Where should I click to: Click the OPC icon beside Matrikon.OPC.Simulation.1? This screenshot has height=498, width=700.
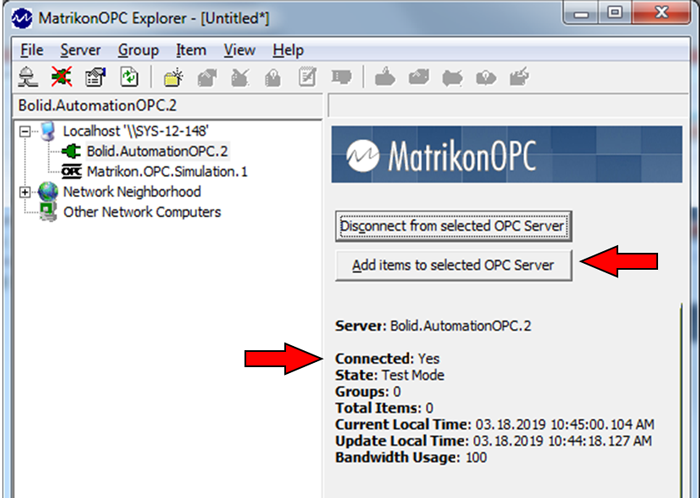point(73,171)
